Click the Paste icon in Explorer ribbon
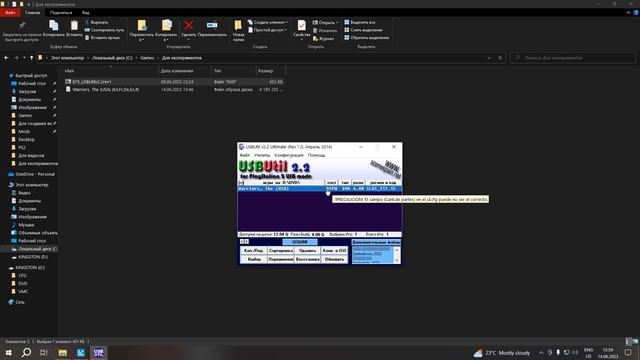The image size is (640, 360). [74, 25]
